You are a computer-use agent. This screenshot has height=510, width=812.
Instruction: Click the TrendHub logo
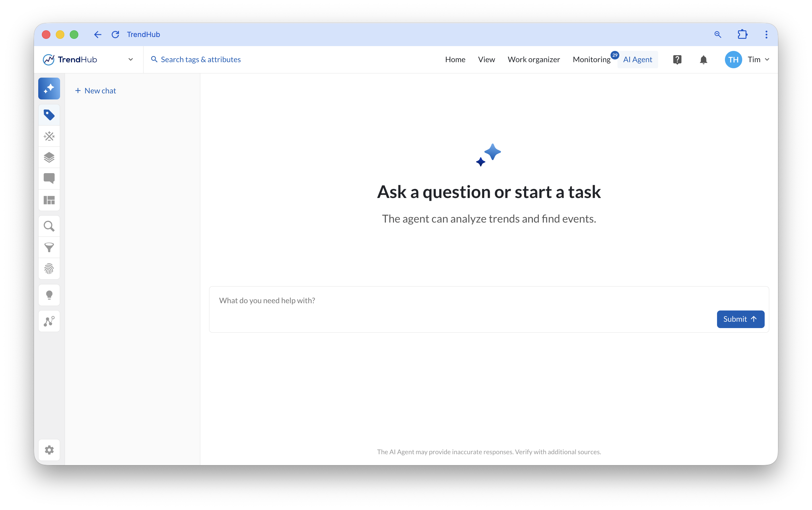(70, 60)
